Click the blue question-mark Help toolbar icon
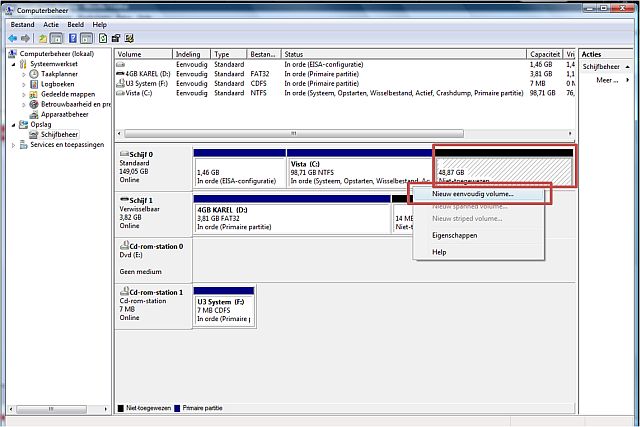 (73, 38)
